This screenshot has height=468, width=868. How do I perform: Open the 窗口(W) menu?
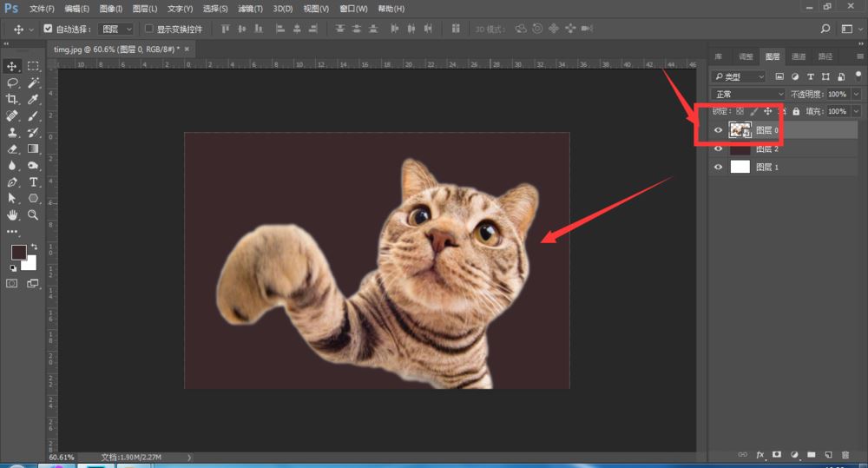tap(353, 9)
